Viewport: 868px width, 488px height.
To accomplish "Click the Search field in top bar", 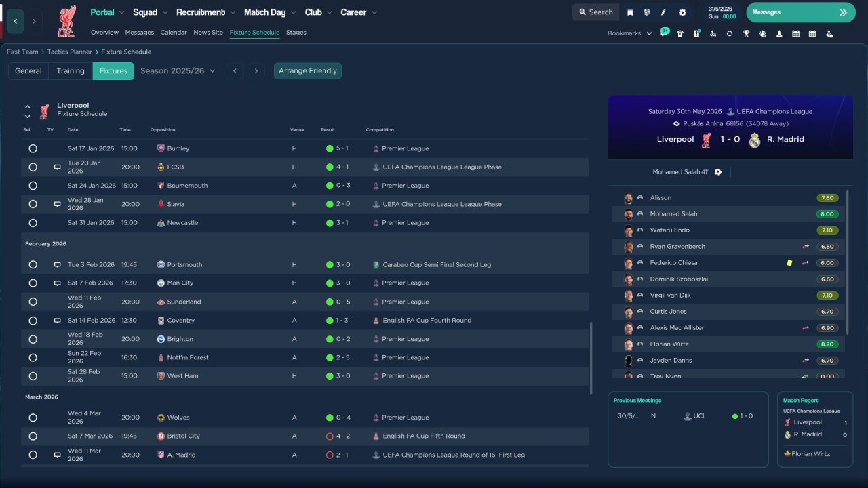I will click(x=596, y=12).
